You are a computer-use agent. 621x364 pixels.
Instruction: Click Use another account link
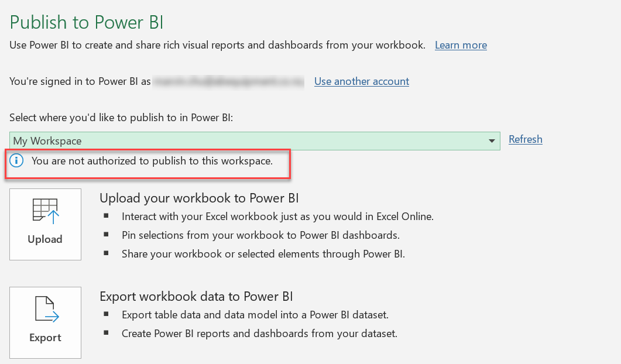[362, 81]
